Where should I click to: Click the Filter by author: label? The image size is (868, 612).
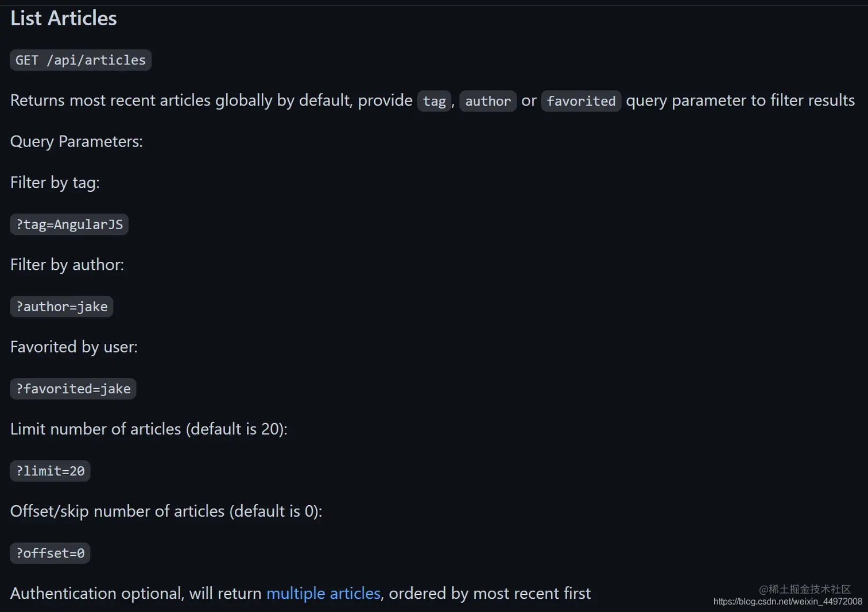(x=67, y=265)
